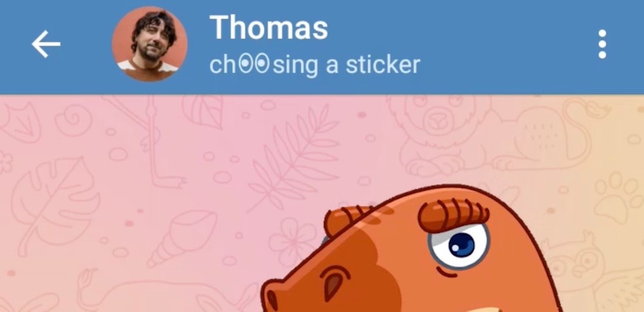The height and width of the screenshot is (312, 644).
Task: Click the snail shell doodle in the top left
Action: 73,120
